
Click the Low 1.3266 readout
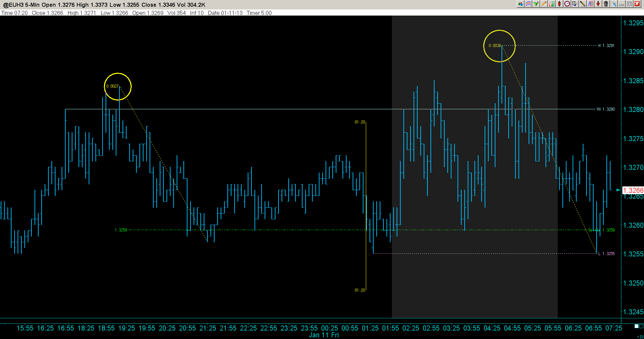(x=114, y=13)
